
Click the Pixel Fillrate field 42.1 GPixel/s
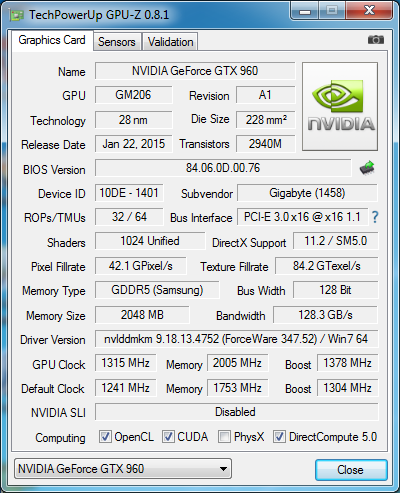pos(141,266)
